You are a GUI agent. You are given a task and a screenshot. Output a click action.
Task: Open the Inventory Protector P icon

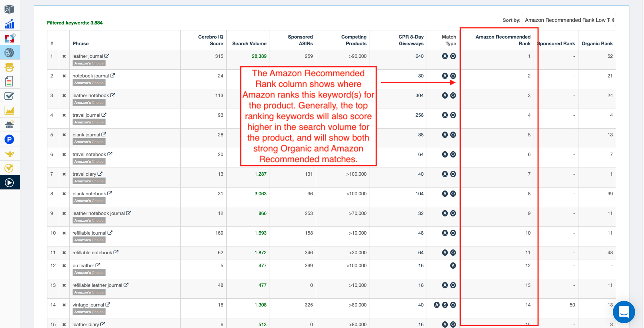click(9, 139)
